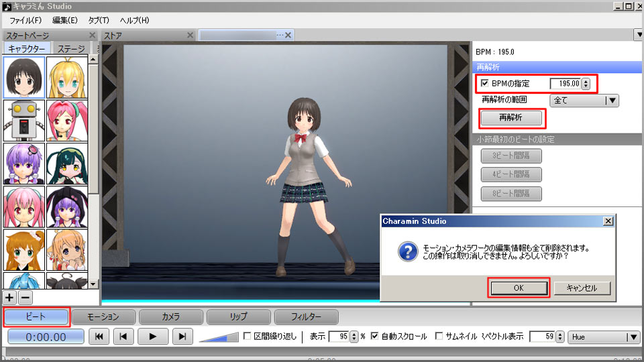Screen dimensions: 644x362
Task: Click the 再解析 button
Action: pos(511,118)
